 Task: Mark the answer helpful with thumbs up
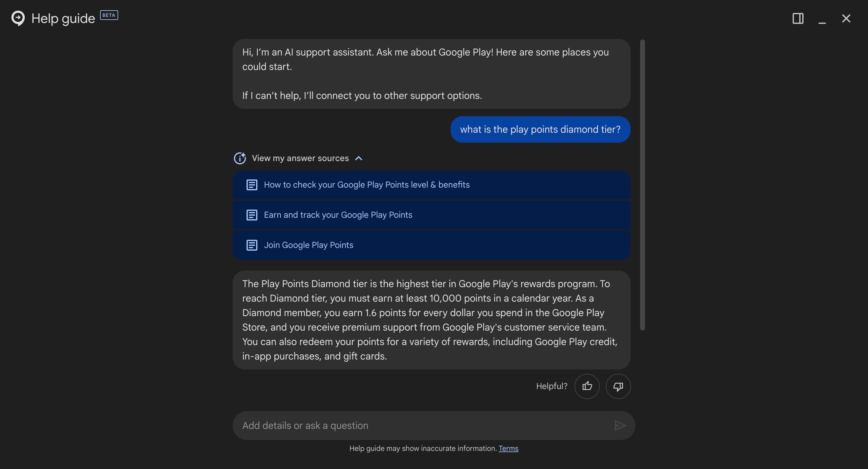point(587,386)
